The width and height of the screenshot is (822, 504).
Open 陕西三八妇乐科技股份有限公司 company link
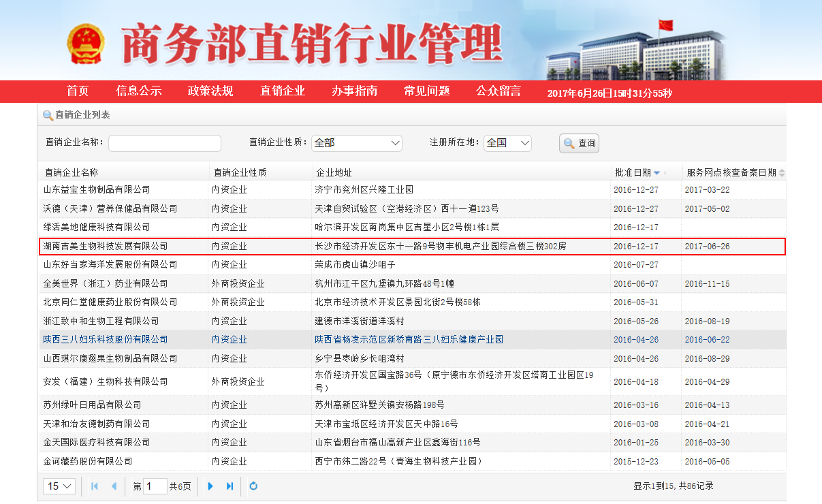pyautogui.click(x=106, y=339)
